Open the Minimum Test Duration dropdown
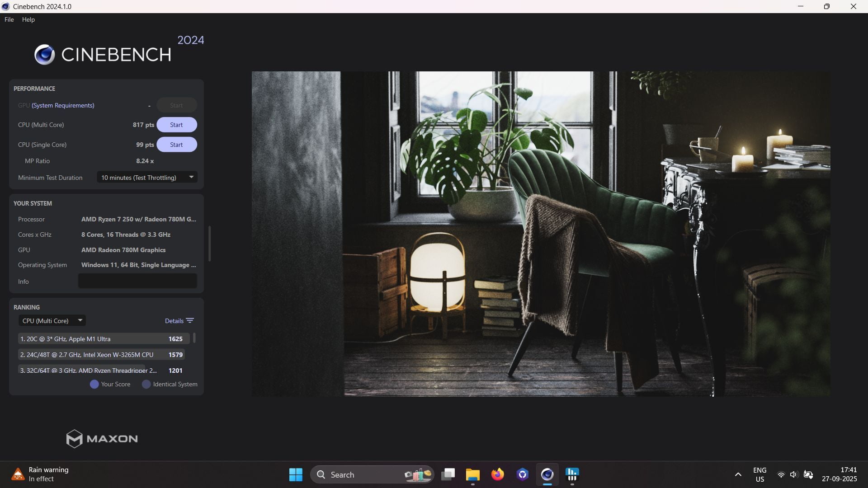868x488 pixels. coord(147,178)
